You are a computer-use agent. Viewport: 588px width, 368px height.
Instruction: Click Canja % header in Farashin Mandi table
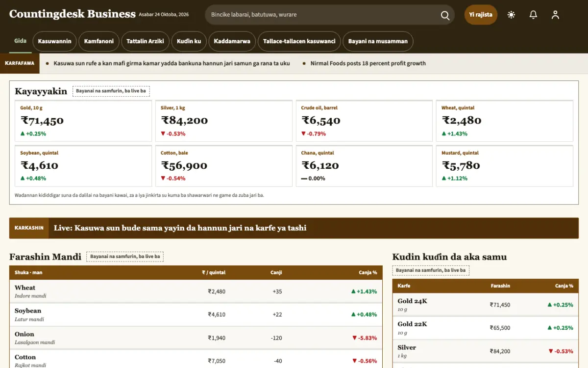368,272
